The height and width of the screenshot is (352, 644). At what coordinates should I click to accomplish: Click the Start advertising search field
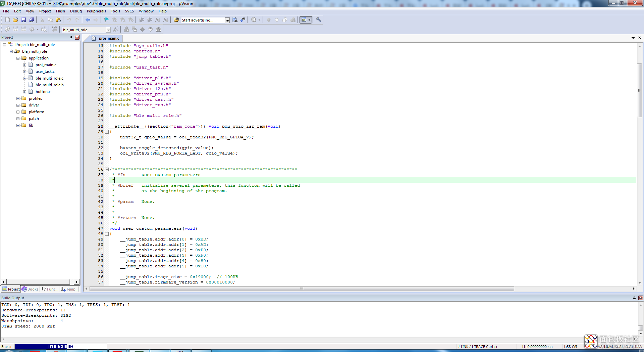point(203,20)
